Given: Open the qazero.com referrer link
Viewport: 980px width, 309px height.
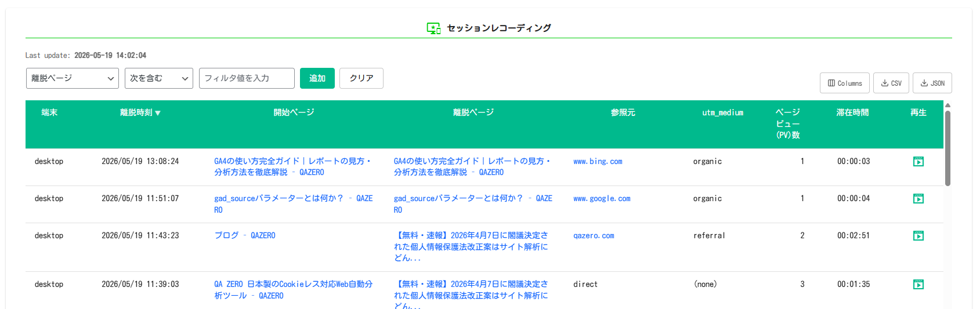Looking at the screenshot, I should (x=594, y=236).
